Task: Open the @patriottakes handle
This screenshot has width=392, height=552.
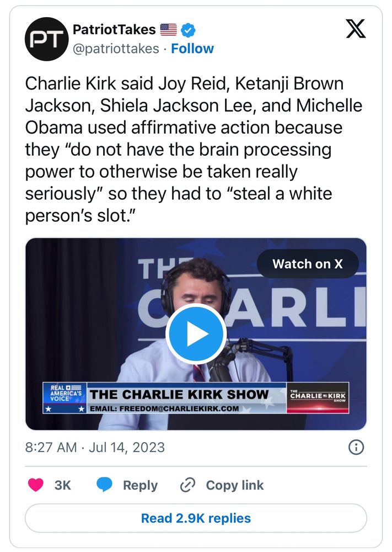Action: pyautogui.click(x=116, y=49)
